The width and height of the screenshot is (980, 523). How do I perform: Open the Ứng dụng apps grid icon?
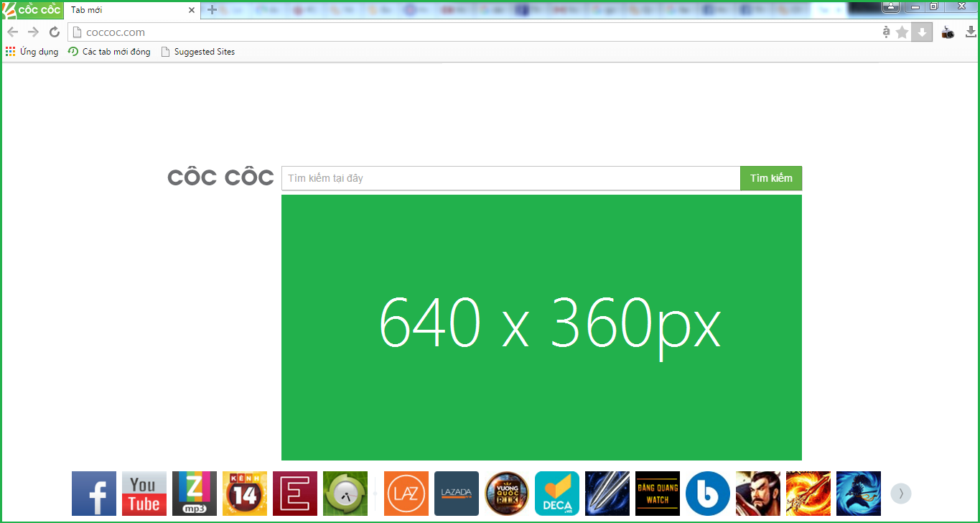click(x=10, y=51)
